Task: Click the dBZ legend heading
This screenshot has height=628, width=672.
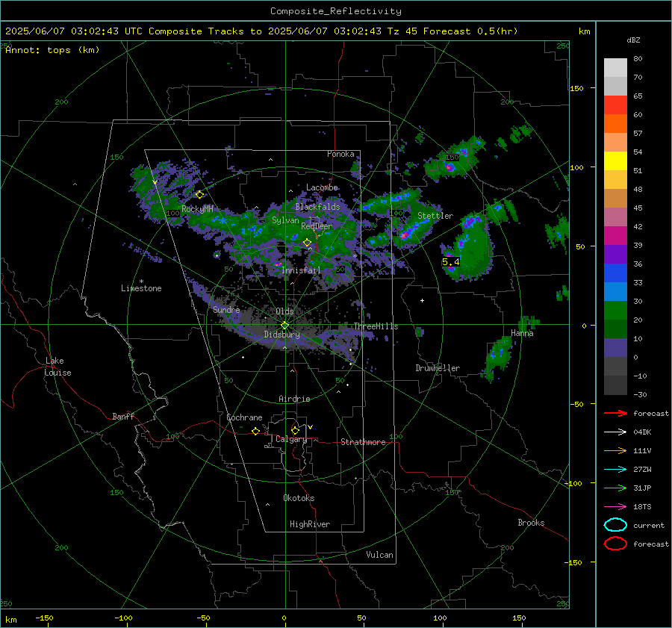Action: click(x=633, y=40)
